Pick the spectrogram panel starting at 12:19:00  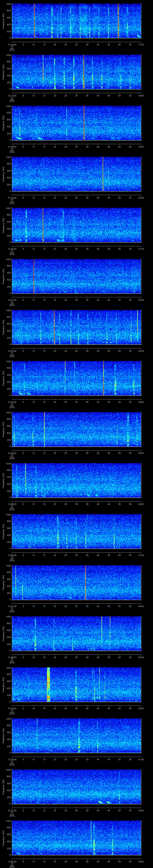click(76, 174)
